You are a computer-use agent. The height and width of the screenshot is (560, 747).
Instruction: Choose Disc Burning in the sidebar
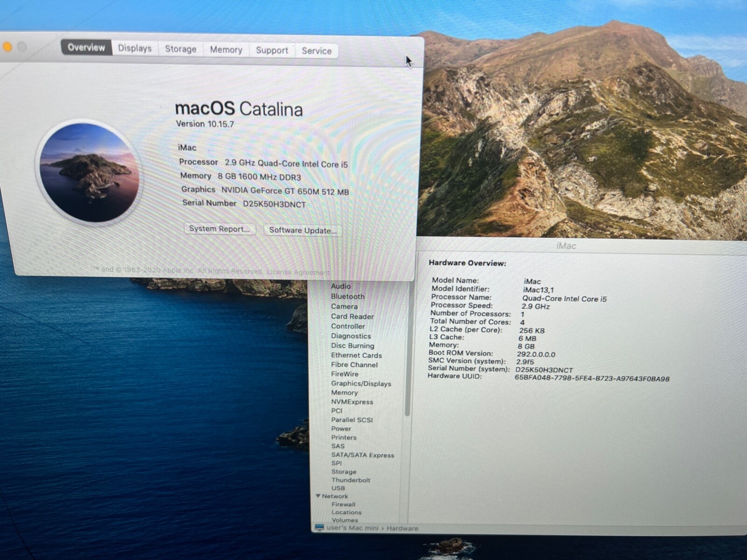[x=352, y=346]
